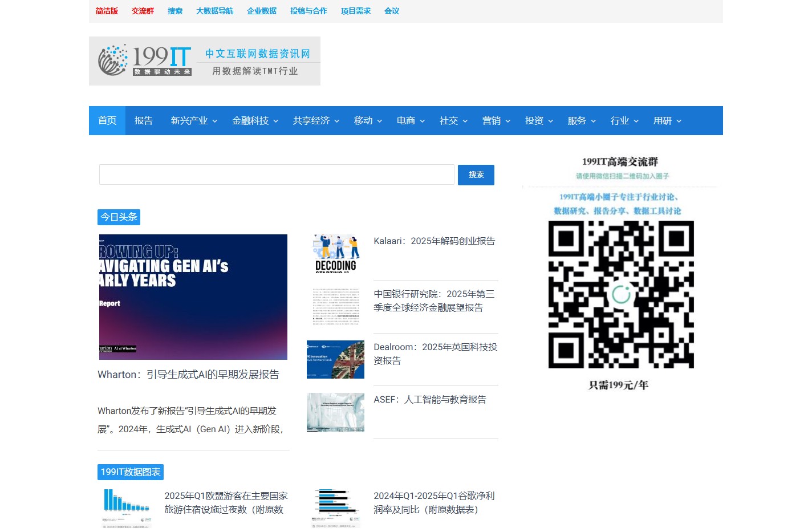Open the 简洁版 link in top bar
The width and height of the screenshot is (812, 532).
click(107, 11)
